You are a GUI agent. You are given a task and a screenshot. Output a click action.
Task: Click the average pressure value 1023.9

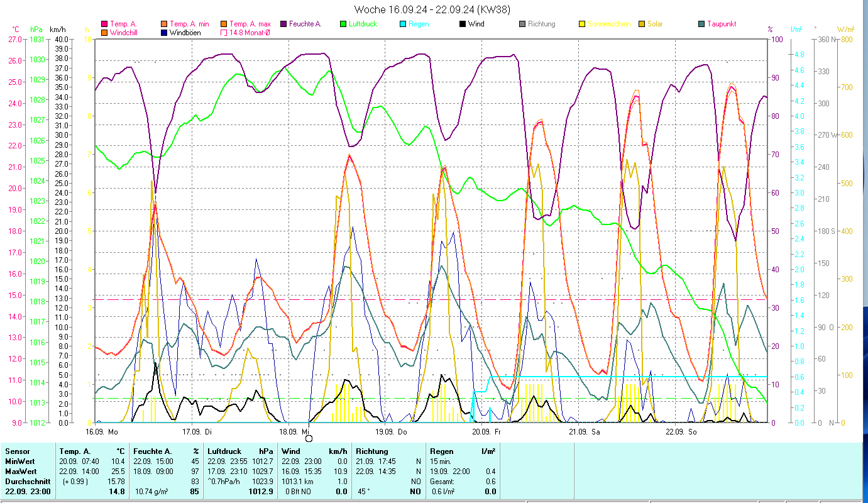tap(261, 482)
